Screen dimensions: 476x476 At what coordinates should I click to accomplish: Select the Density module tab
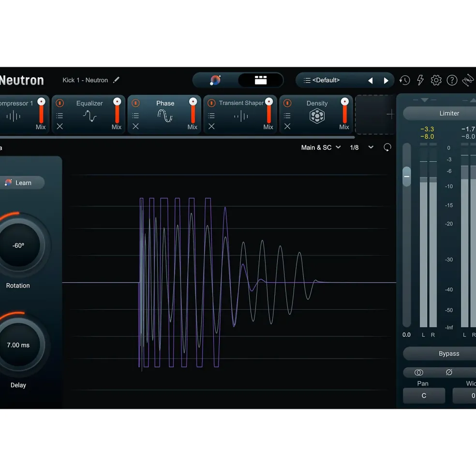[316, 115]
